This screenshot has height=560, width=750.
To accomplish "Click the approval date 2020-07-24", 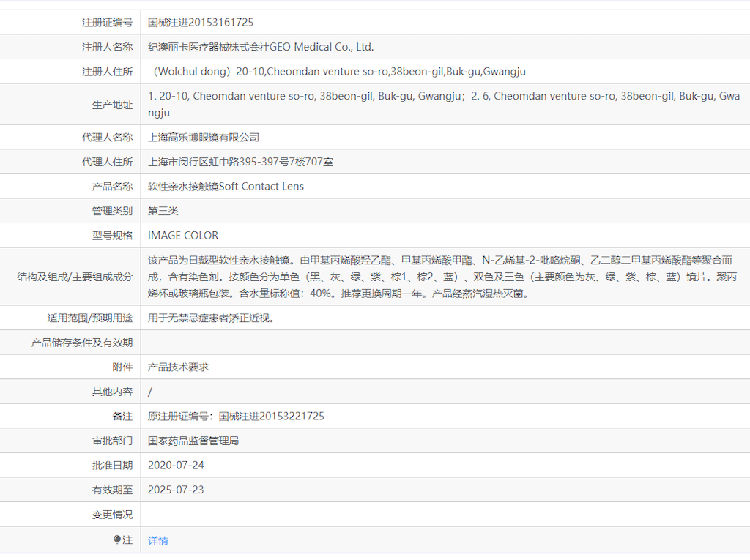I will click(x=176, y=465).
